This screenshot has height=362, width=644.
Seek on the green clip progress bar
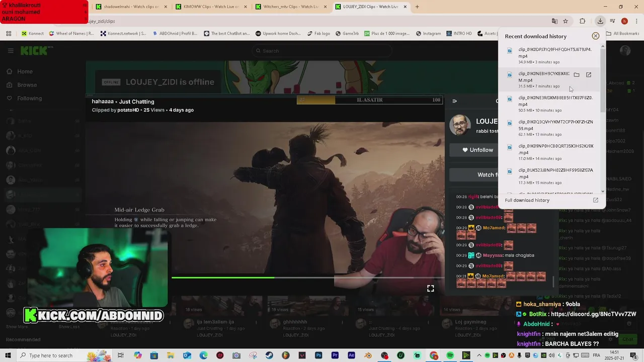pos(308,277)
